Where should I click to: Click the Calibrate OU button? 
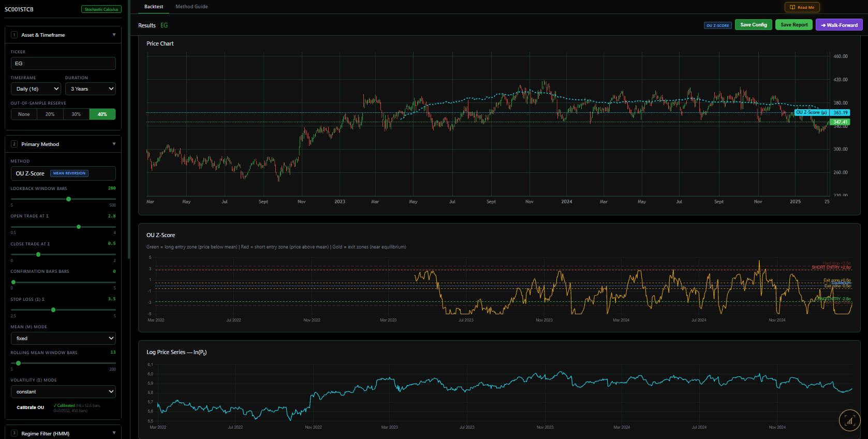(x=31, y=407)
